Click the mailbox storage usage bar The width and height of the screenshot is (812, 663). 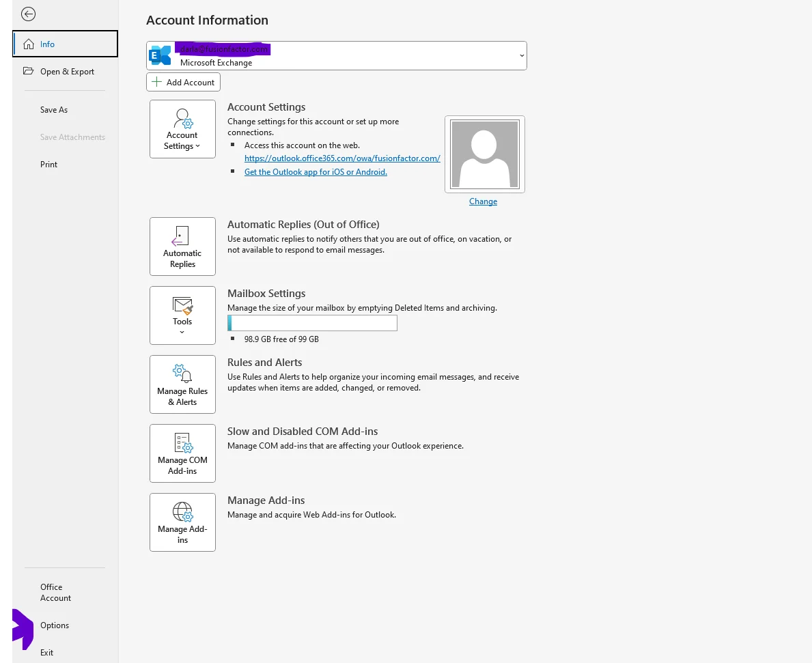tap(312, 323)
